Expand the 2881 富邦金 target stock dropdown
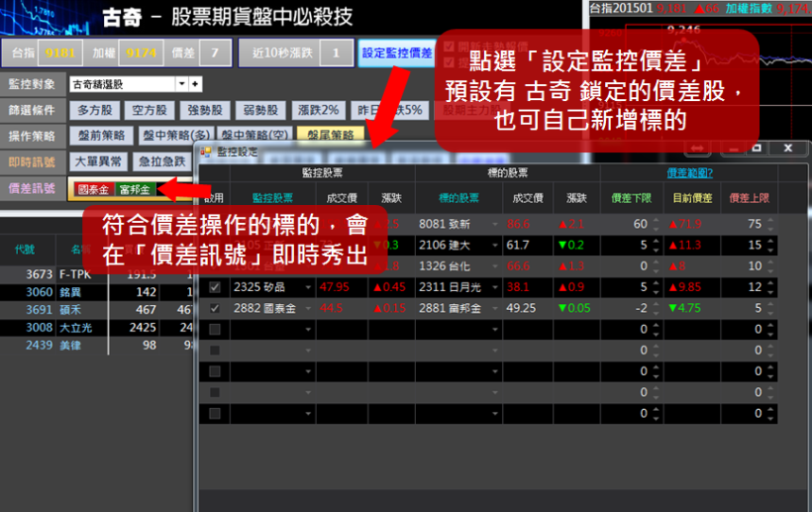Image resolution: width=812 pixels, height=512 pixels. coord(495,308)
